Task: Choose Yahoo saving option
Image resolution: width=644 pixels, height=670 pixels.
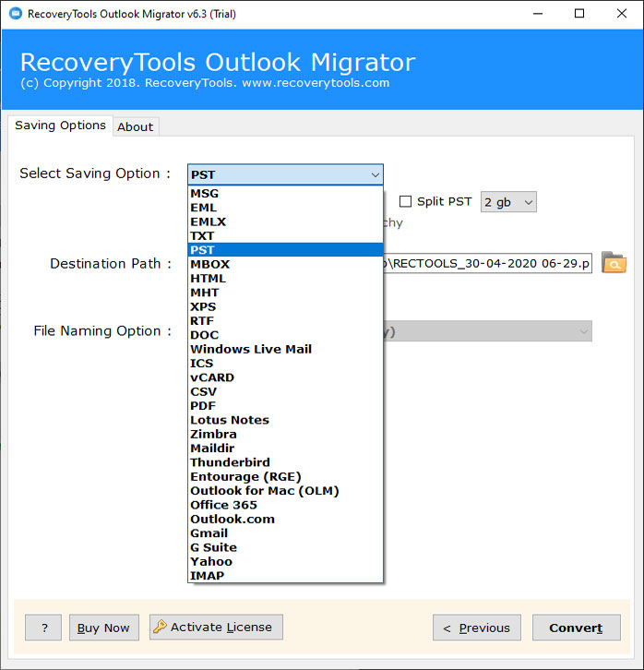Action: [x=285, y=561]
